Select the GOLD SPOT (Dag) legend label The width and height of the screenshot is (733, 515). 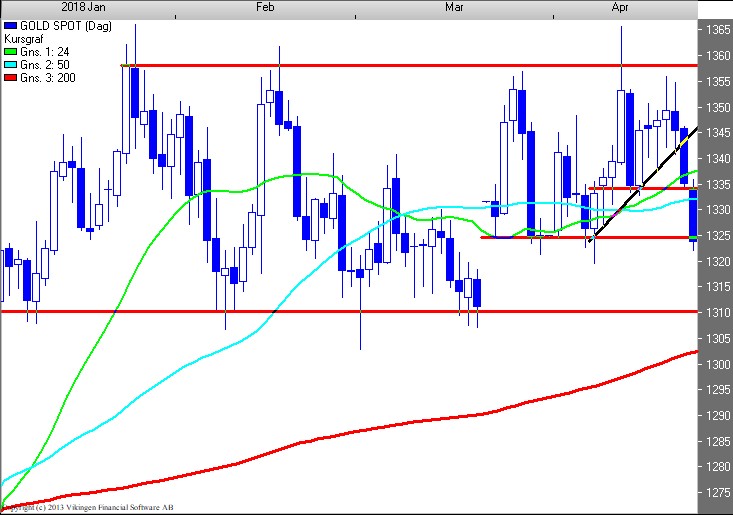[66, 26]
